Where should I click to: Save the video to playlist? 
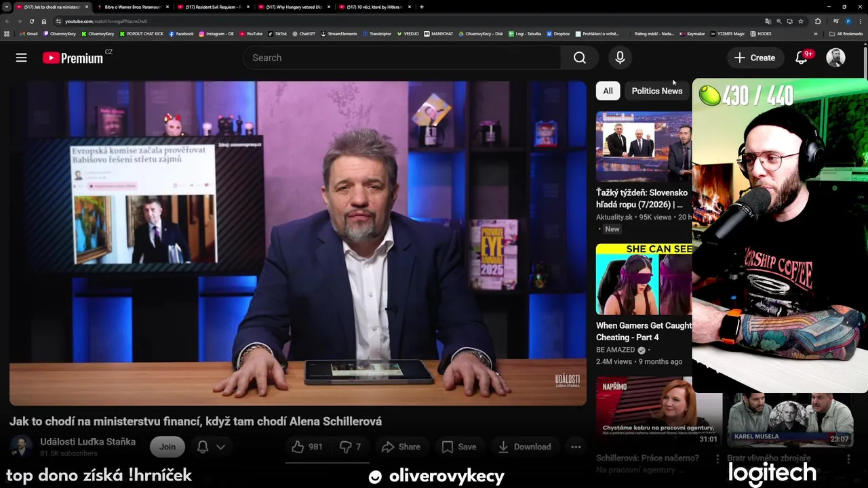[x=459, y=447]
